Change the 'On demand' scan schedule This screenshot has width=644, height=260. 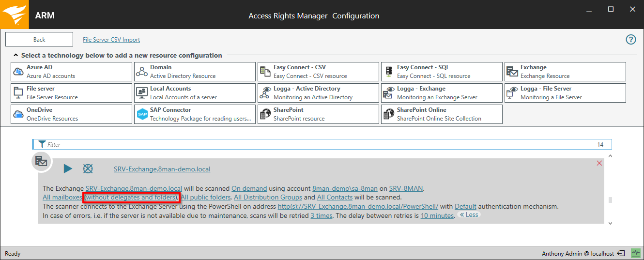(249, 188)
